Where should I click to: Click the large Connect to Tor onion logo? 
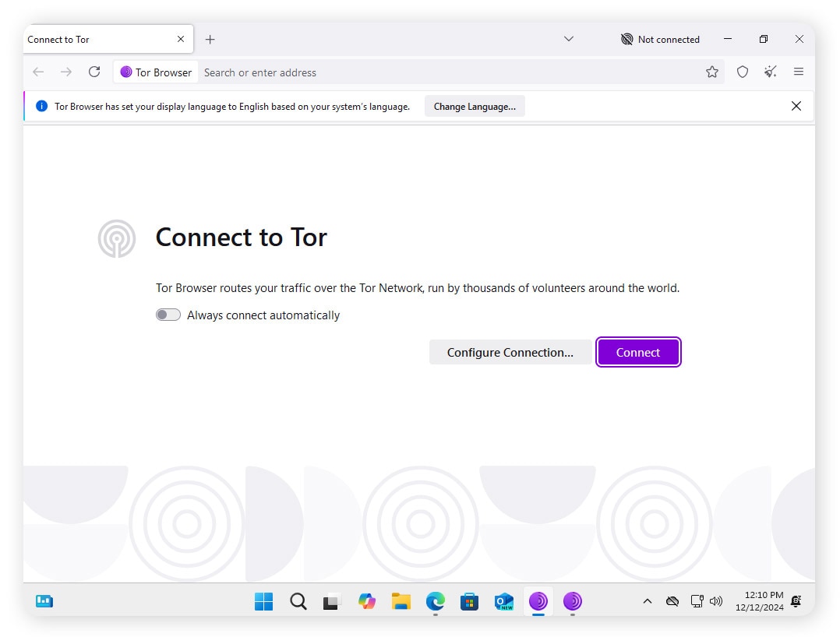point(116,238)
